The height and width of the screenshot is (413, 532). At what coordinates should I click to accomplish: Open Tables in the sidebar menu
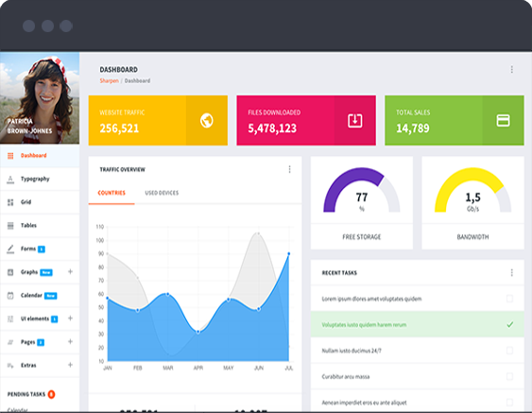point(40,226)
